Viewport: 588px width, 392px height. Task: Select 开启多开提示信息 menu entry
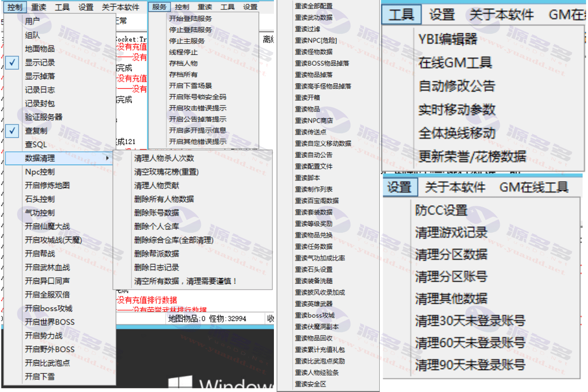pyautogui.click(x=198, y=130)
